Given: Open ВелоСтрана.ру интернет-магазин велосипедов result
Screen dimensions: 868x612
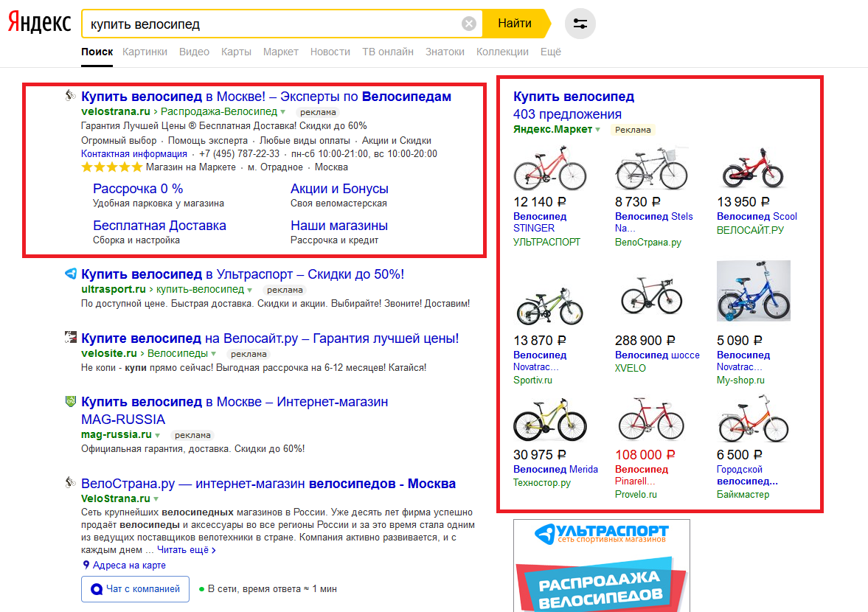Looking at the screenshot, I should click(268, 484).
